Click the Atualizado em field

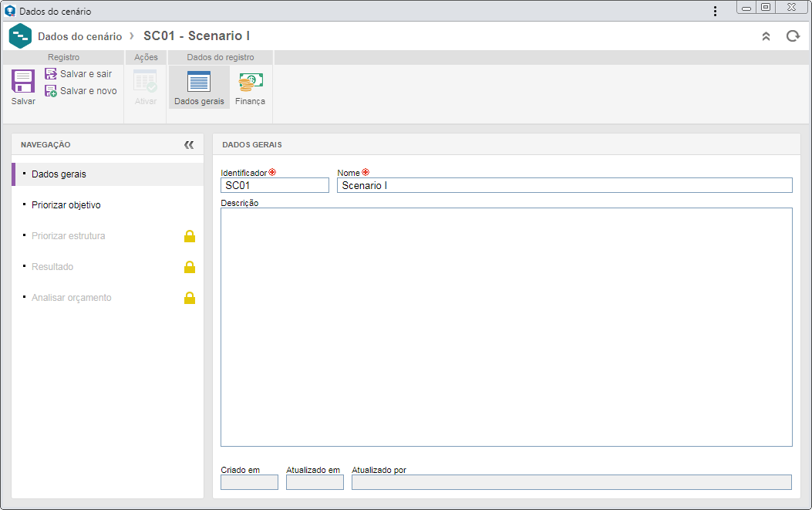315,482
